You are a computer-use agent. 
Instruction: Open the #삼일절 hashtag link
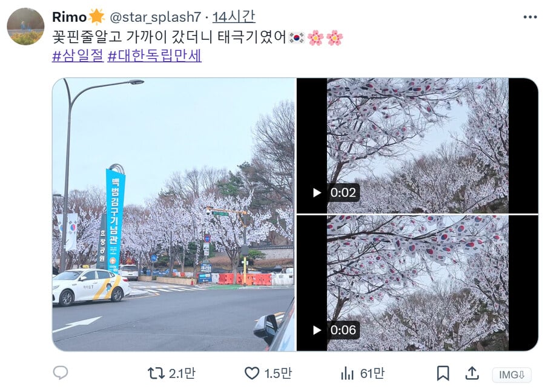coord(78,56)
